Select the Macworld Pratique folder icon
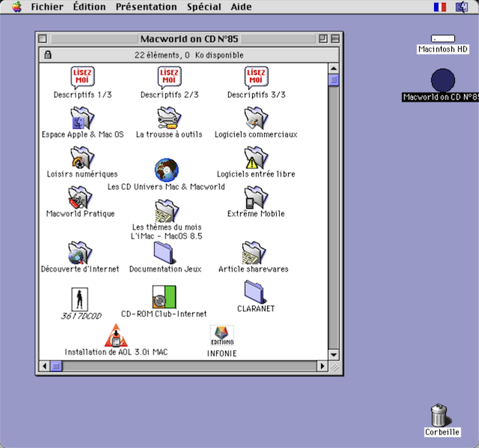479x448 pixels. 80,197
